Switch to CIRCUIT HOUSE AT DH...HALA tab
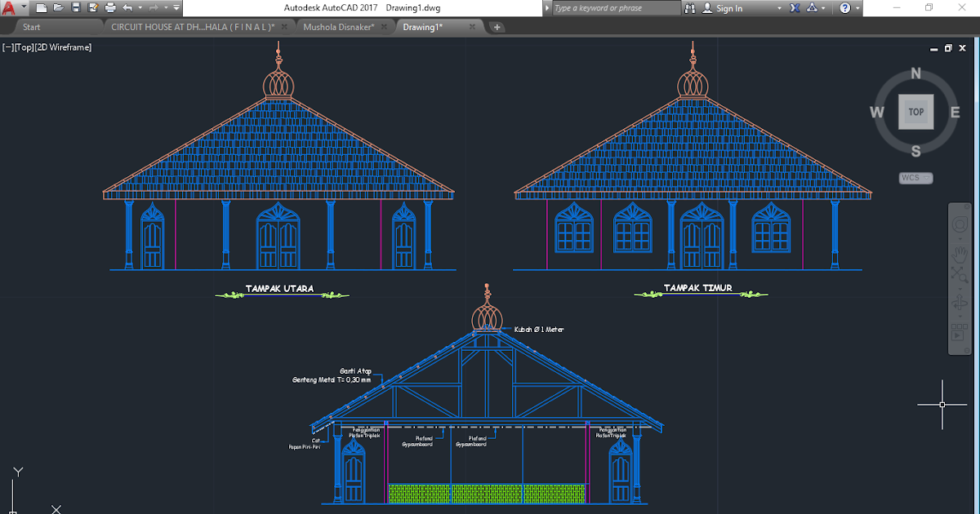 click(193, 27)
